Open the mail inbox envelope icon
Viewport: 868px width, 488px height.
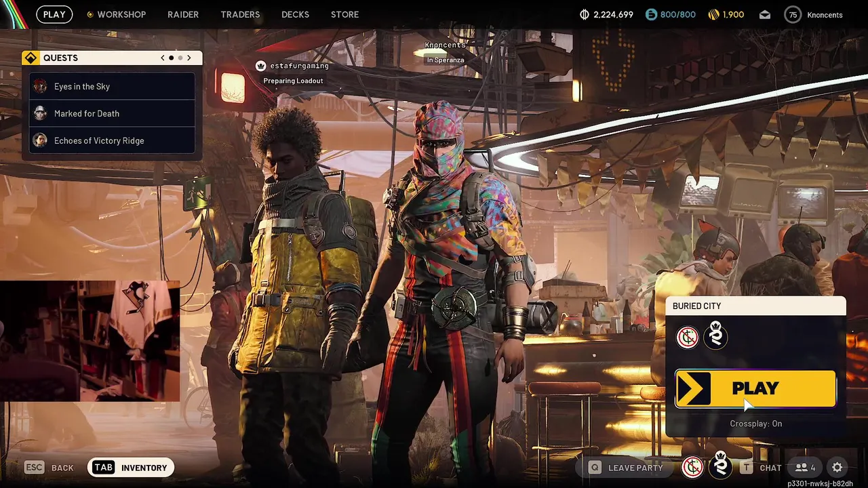tap(765, 15)
